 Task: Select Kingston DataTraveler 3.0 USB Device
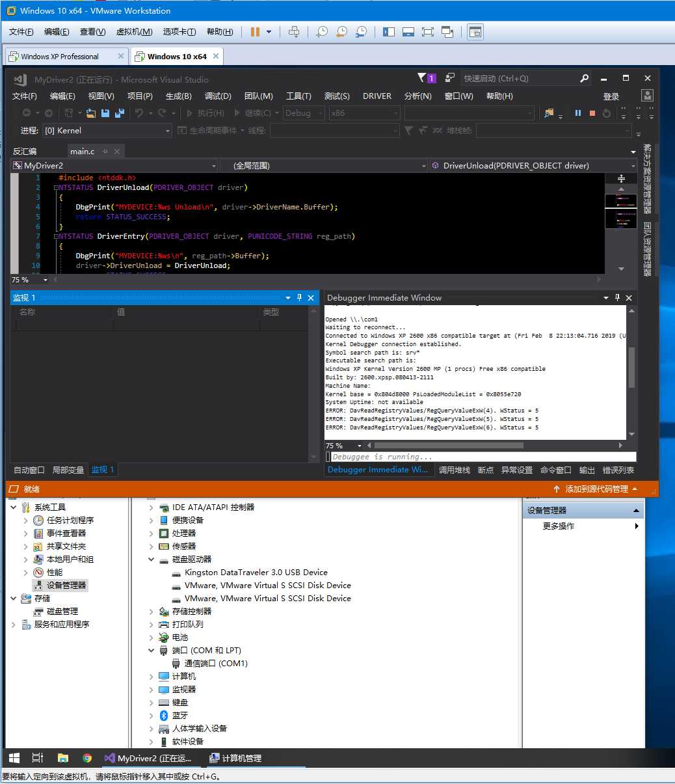256,573
